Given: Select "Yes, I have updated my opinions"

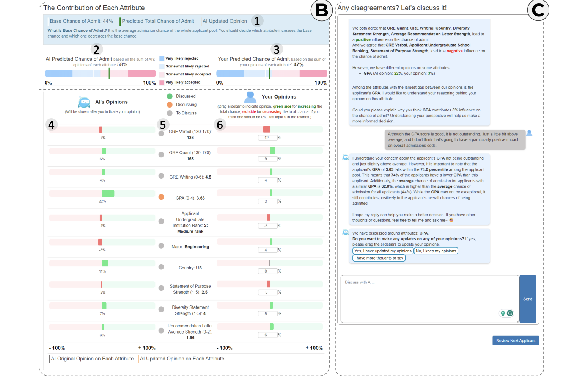Looking at the screenshot, I should pos(382,251).
